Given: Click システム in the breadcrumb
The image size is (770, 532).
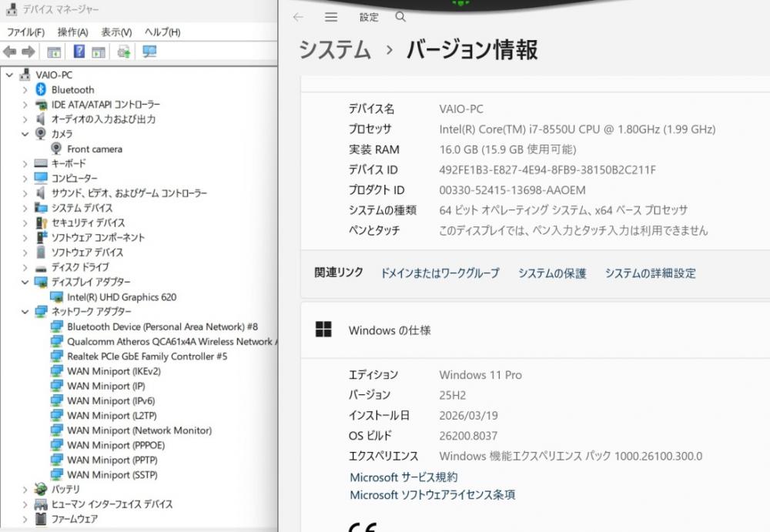Looking at the screenshot, I should [334, 49].
